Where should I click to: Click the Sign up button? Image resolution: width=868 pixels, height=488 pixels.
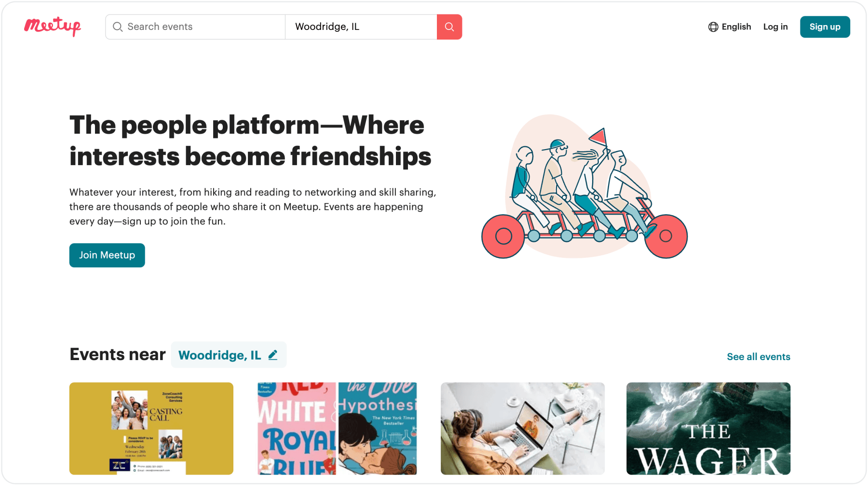(x=825, y=27)
